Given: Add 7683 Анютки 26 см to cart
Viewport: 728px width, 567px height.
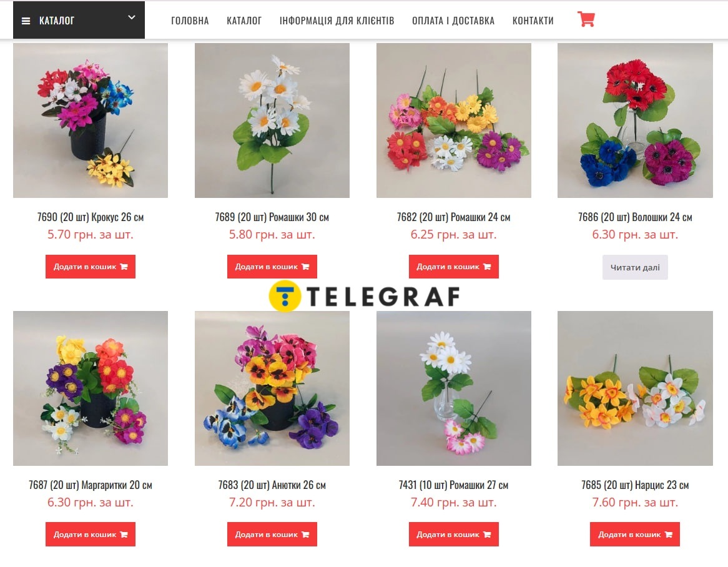Looking at the screenshot, I should coord(272,534).
